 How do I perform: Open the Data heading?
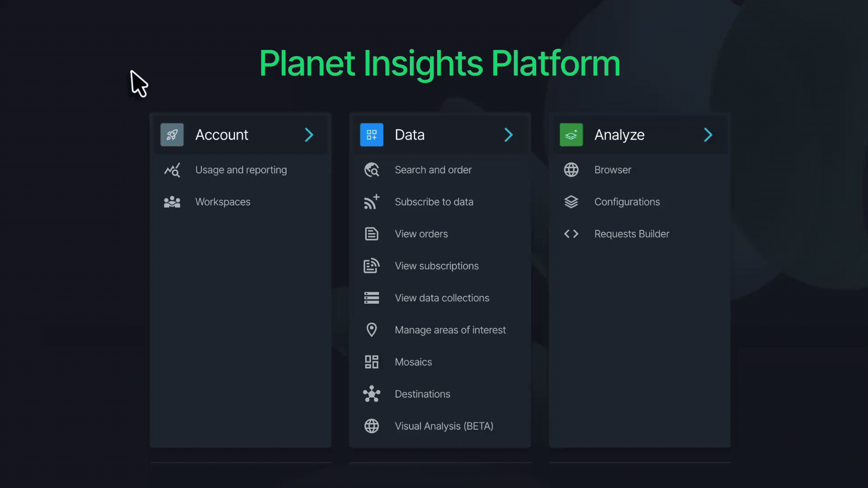410,135
